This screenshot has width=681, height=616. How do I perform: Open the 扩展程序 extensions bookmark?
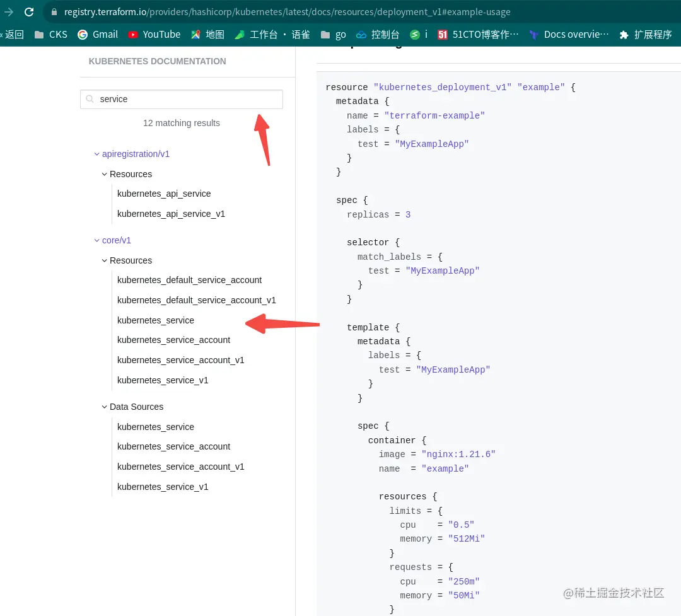click(646, 34)
